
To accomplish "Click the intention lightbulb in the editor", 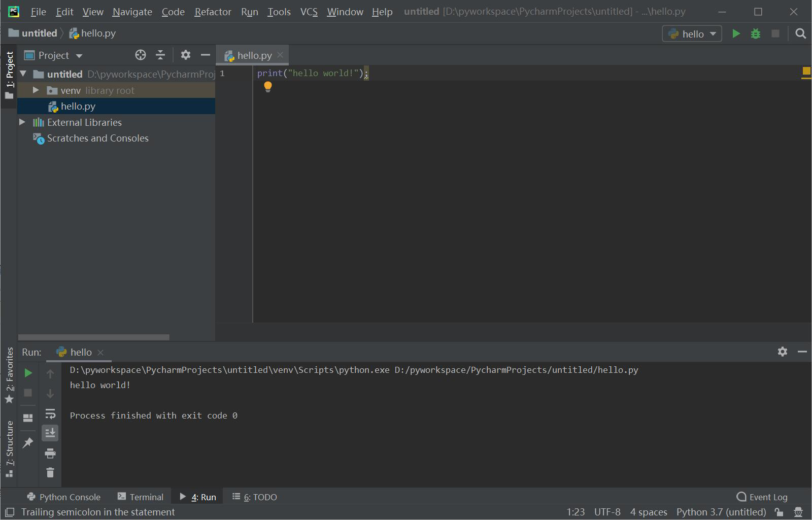I will (268, 87).
